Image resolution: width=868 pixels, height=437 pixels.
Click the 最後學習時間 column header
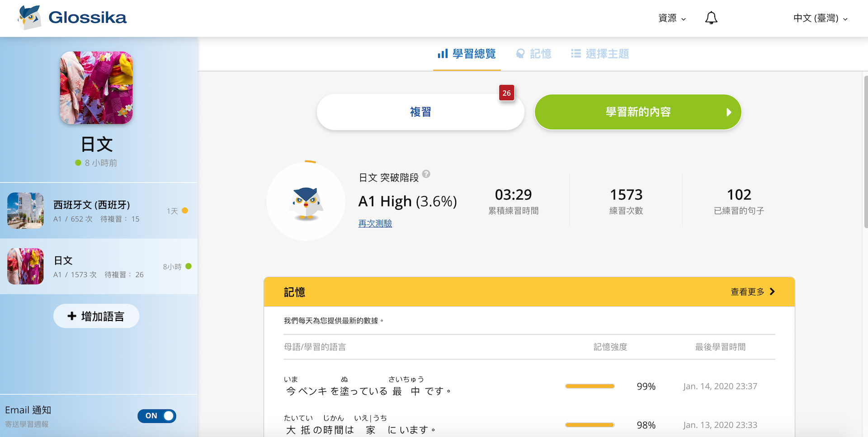click(720, 347)
